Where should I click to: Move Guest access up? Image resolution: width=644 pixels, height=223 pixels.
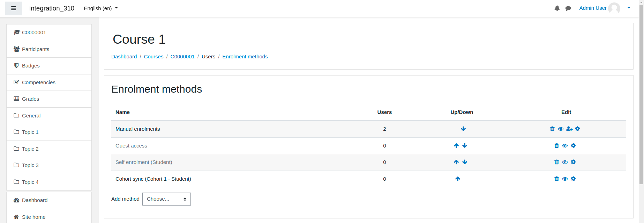tap(456, 146)
